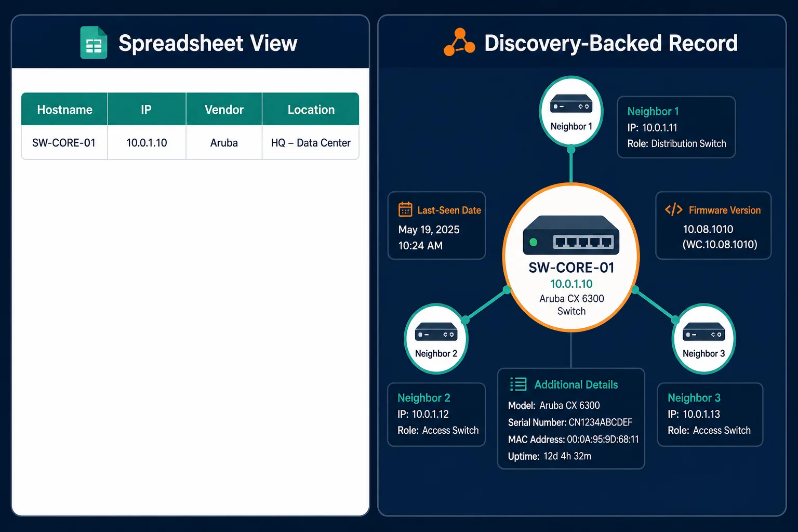Click the Firmware Version heading
Viewport: 798px width, 532px height.
tap(725, 210)
